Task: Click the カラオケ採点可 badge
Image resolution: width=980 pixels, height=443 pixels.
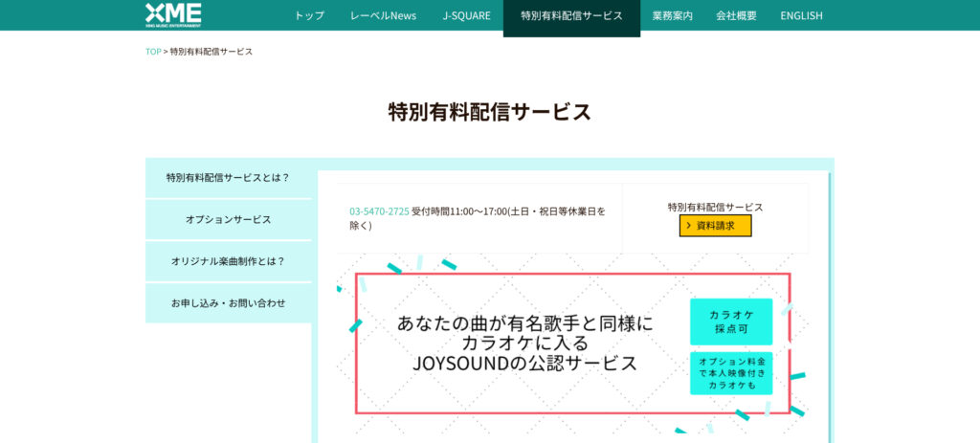Action: (731, 321)
